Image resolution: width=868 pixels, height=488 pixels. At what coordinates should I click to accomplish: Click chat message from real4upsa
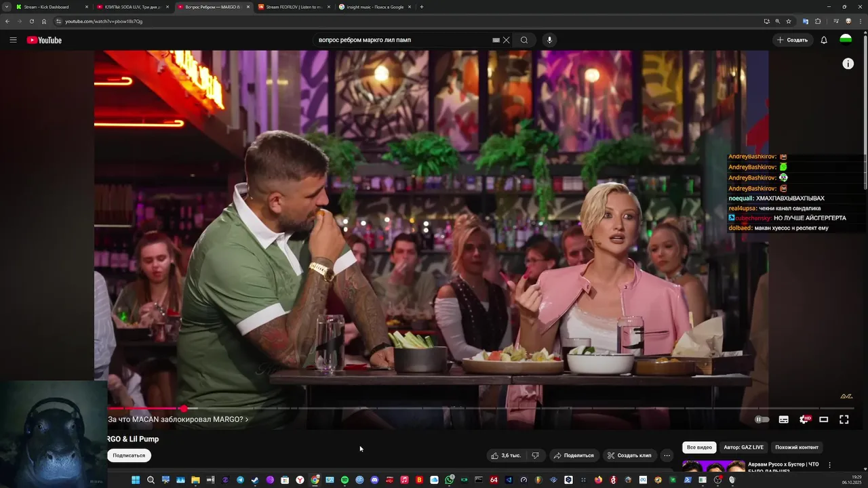point(774,208)
